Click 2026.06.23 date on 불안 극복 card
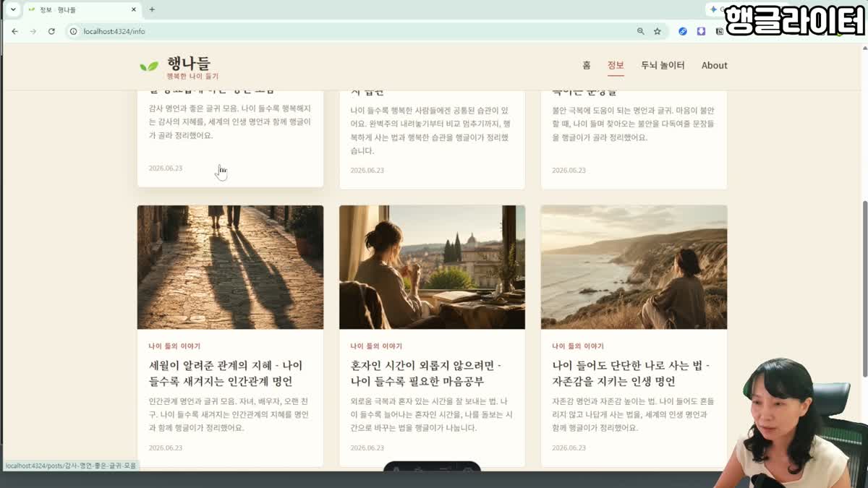Image resolution: width=868 pixels, height=488 pixels. coord(569,171)
